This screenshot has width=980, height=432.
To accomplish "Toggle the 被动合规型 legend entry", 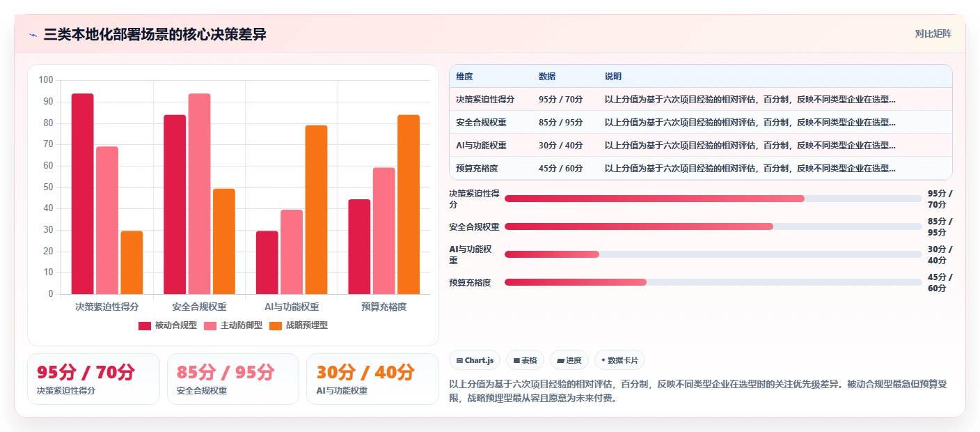I will [x=168, y=325].
